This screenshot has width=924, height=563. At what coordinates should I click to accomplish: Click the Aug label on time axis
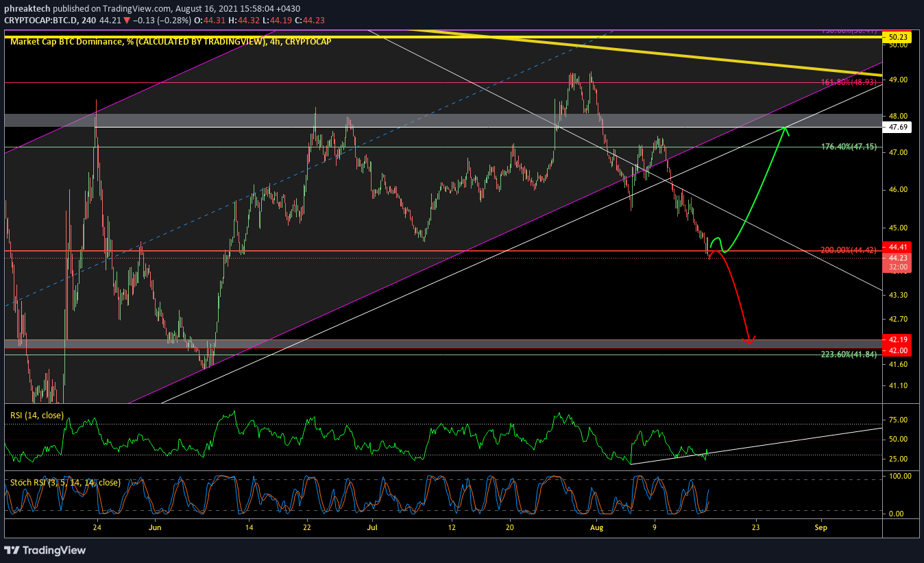pyautogui.click(x=597, y=528)
